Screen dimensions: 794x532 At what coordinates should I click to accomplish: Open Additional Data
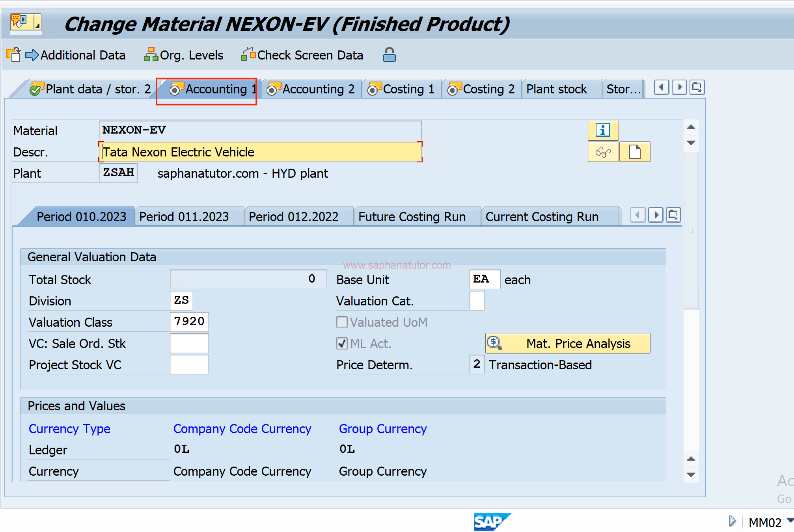75,55
